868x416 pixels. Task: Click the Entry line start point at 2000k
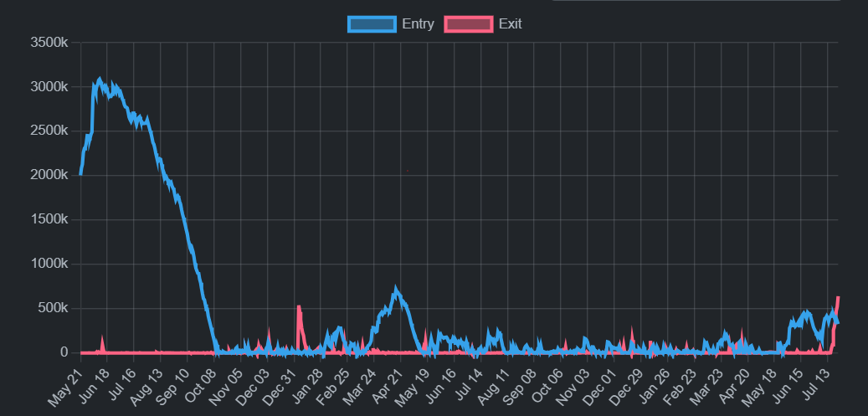[x=80, y=174]
